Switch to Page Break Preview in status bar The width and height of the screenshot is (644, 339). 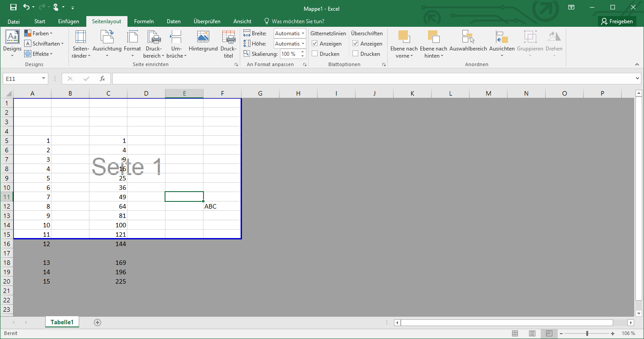[549, 333]
